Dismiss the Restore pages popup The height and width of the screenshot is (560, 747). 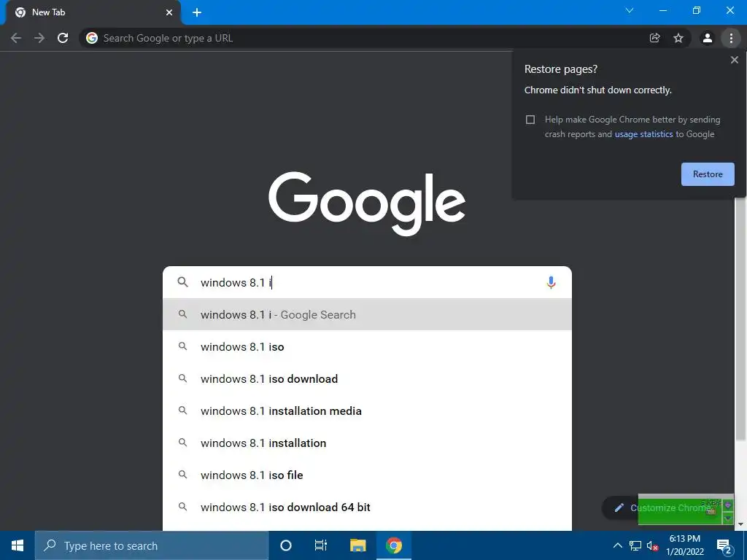click(734, 60)
